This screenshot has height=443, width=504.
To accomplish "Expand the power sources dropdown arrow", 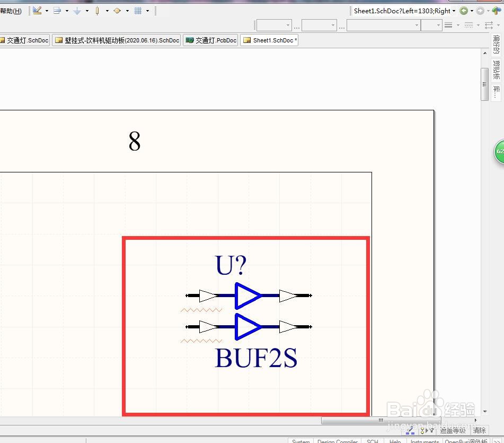I will click(87, 11).
